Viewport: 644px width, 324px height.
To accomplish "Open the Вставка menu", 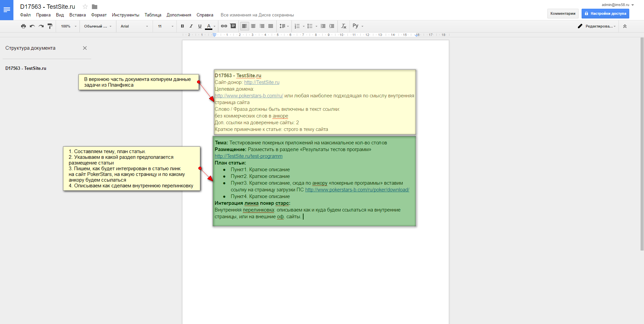I will click(77, 15).
